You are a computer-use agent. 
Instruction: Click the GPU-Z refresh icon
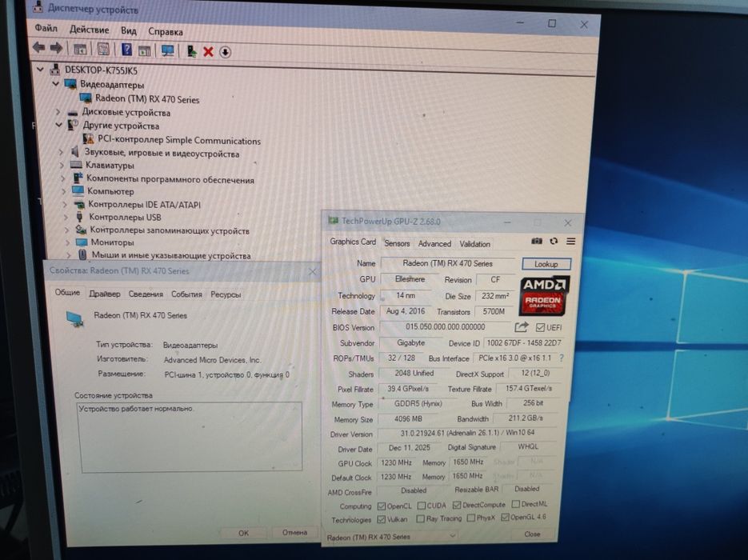pyautogui.click(x=554, y=242)
